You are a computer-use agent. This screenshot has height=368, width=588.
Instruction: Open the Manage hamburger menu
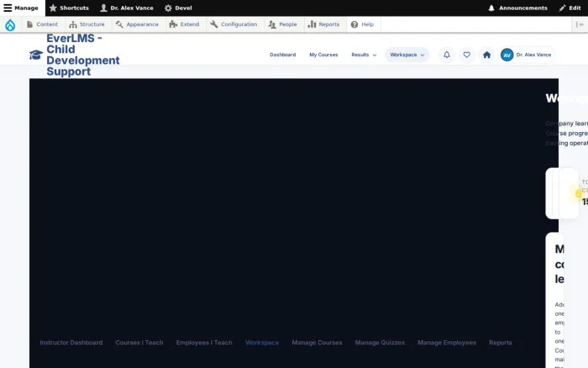21,8
